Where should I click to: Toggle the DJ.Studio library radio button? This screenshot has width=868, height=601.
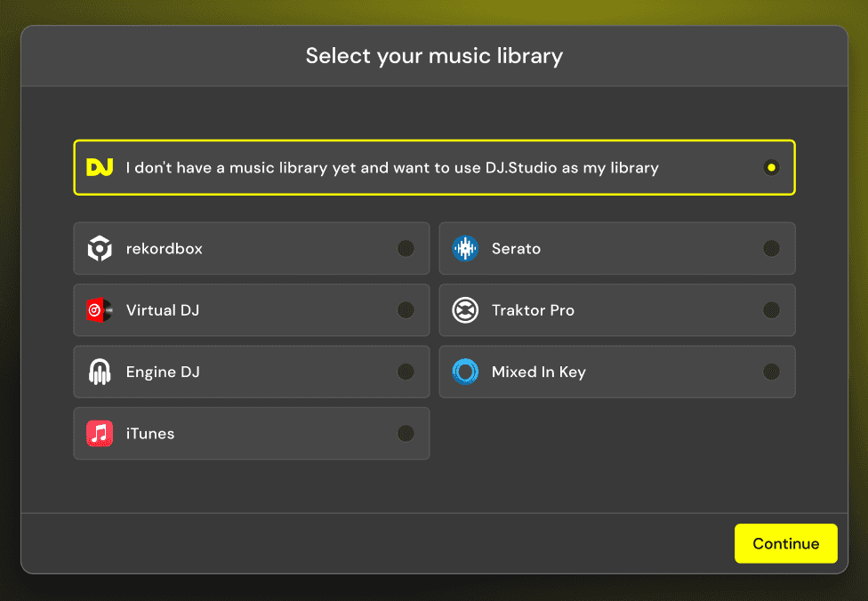pyautogui.click(x=771, y=167)
